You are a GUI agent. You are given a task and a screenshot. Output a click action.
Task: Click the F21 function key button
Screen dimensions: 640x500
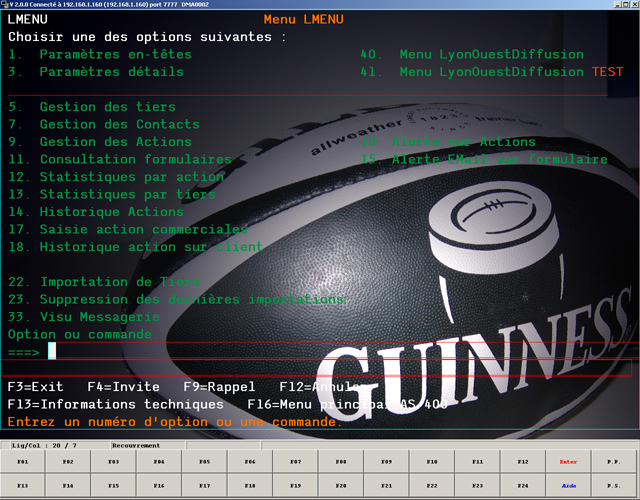[x=387, y=486]
